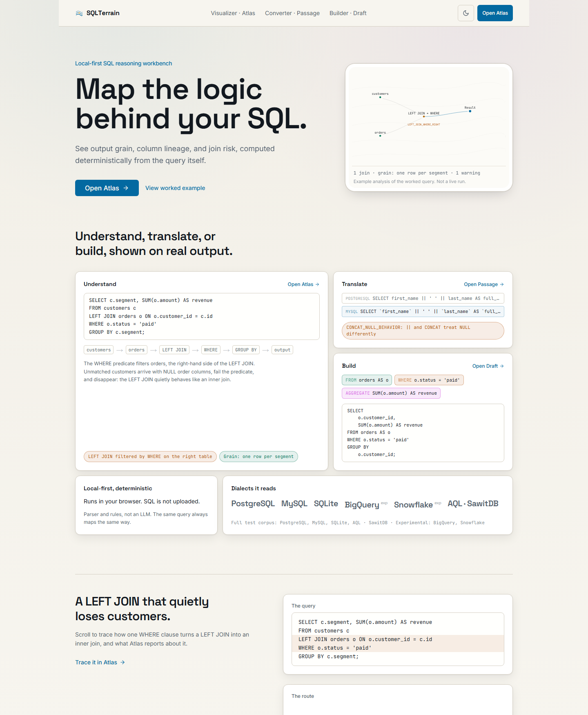The height and width of the screenshot is (715, 588).
Task: Click the join graph preview card
Action: tap(429, 127)
